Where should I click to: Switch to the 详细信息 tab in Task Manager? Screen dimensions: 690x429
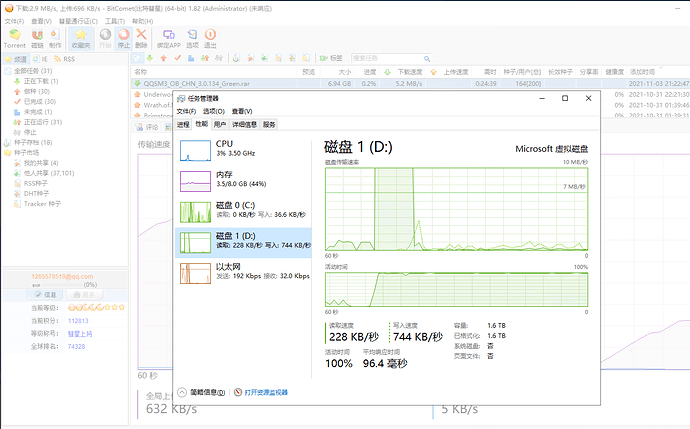pyautogui.click(x=244, y=125)
